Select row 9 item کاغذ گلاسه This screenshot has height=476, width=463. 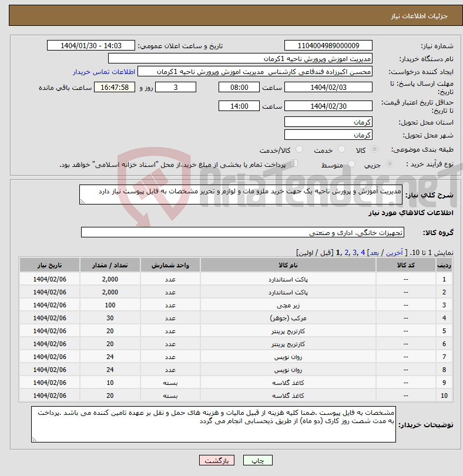click(x=288, y=383)
